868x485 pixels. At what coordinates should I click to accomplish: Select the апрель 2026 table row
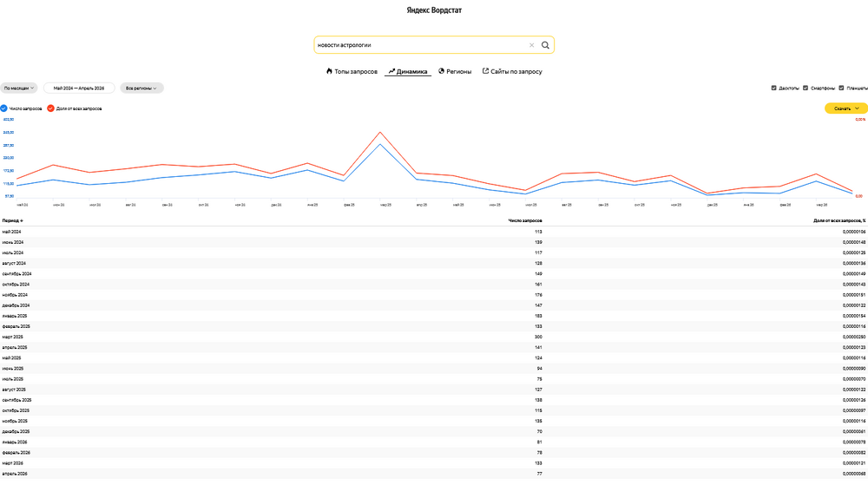tap(434, 474)
